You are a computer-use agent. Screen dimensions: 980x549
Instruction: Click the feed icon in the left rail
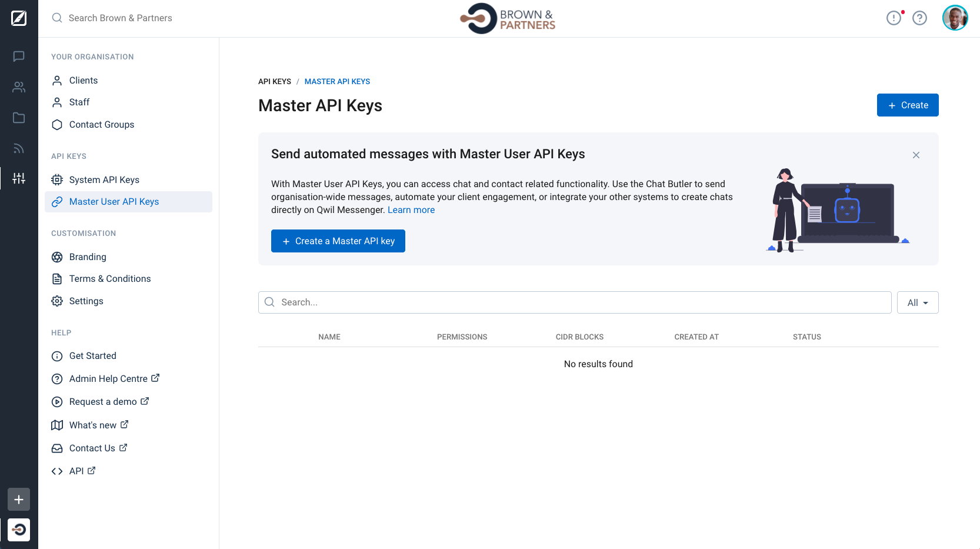pos(18,148)
